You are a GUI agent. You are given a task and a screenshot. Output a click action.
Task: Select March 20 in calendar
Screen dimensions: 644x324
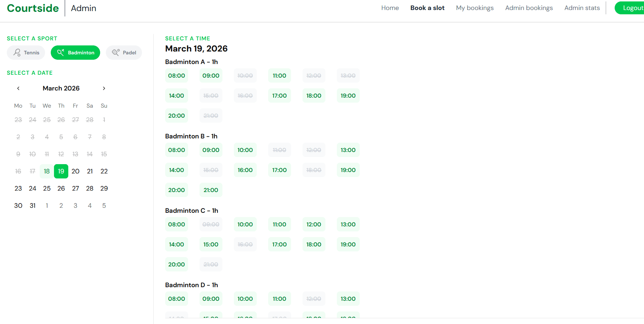coord(75,171)
